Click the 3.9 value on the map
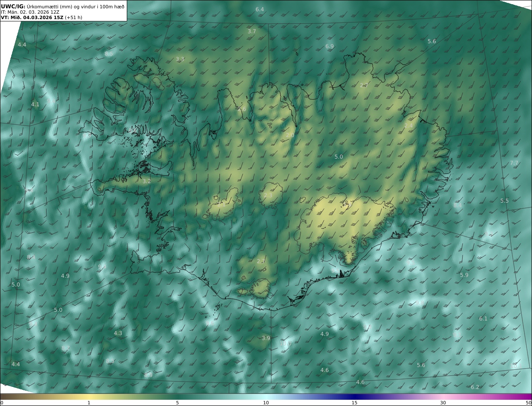The height and width of the screenshot is (406, 532). click(266, 338)
